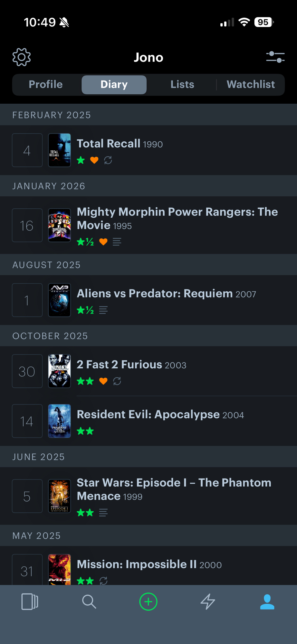Open the settings gear icon
Image resolution: width=297 pixels, height=644 pixels.
click(22, 57)
